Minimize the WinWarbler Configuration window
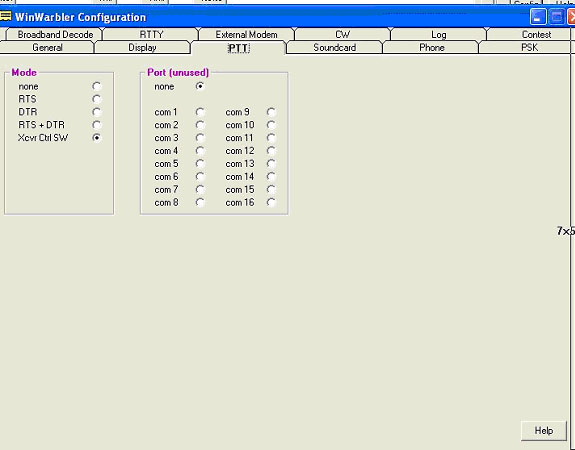Viewport: 575px width, 450px height. (538, 17)
